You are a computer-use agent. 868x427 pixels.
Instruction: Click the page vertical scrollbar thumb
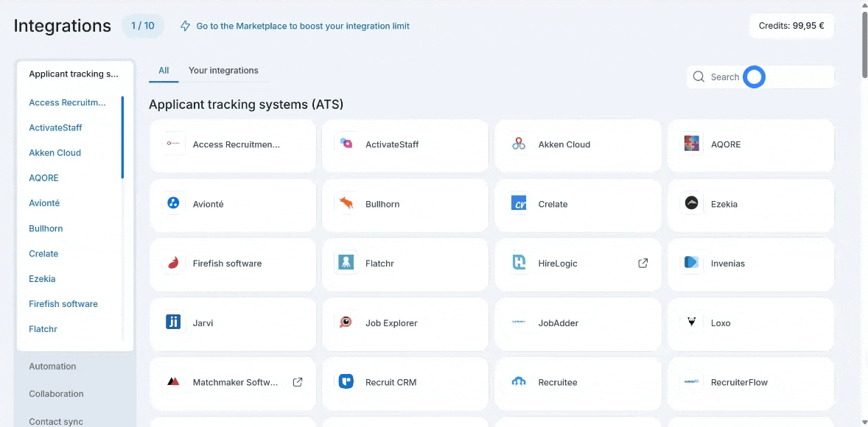(864, 44)
